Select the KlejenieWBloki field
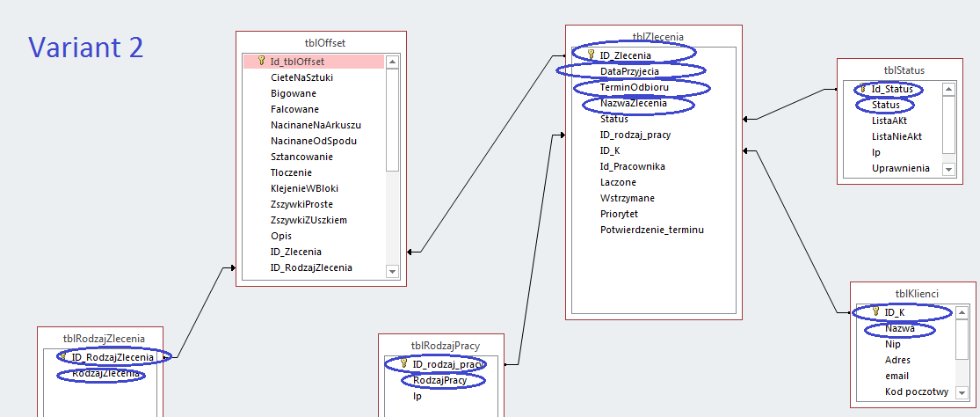 click(304, 188)
